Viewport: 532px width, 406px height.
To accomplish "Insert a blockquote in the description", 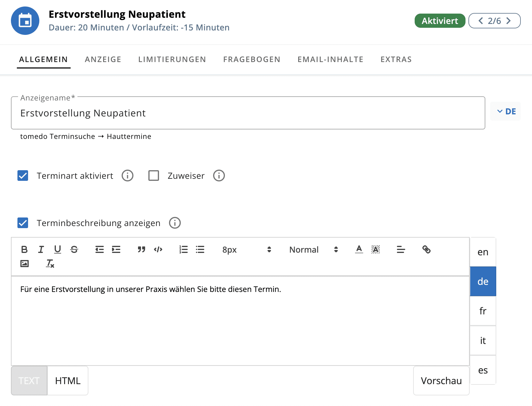I will click(x=141, y=250).
